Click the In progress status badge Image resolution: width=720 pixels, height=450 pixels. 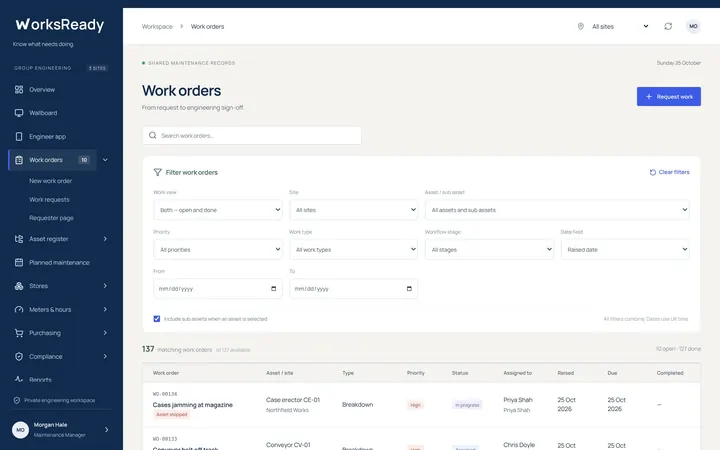tap(467, 405)
